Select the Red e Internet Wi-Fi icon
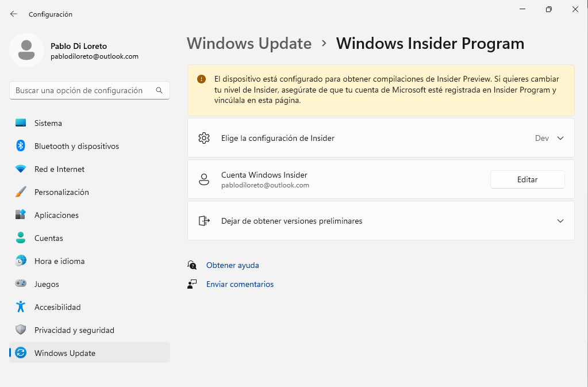Viewport: 588px width, 387px height. [21, 169]
